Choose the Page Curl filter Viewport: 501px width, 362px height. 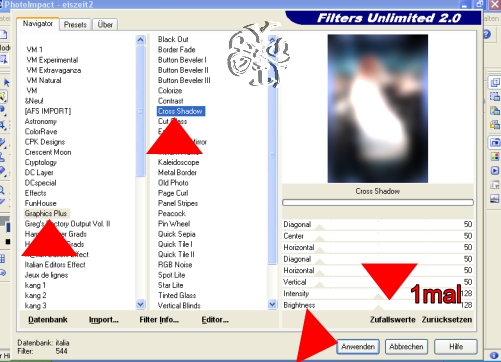click(x=173, y=193)
